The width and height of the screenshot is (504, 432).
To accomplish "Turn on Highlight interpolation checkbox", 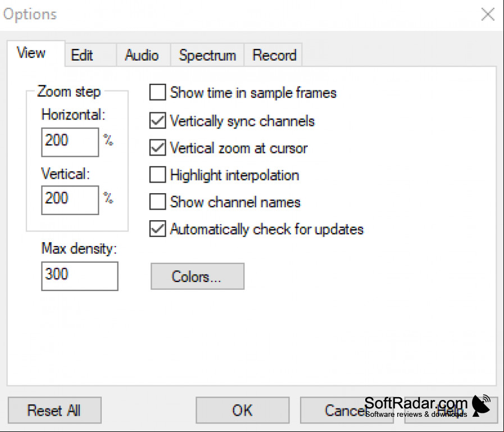I will click(x=157, y=175).
